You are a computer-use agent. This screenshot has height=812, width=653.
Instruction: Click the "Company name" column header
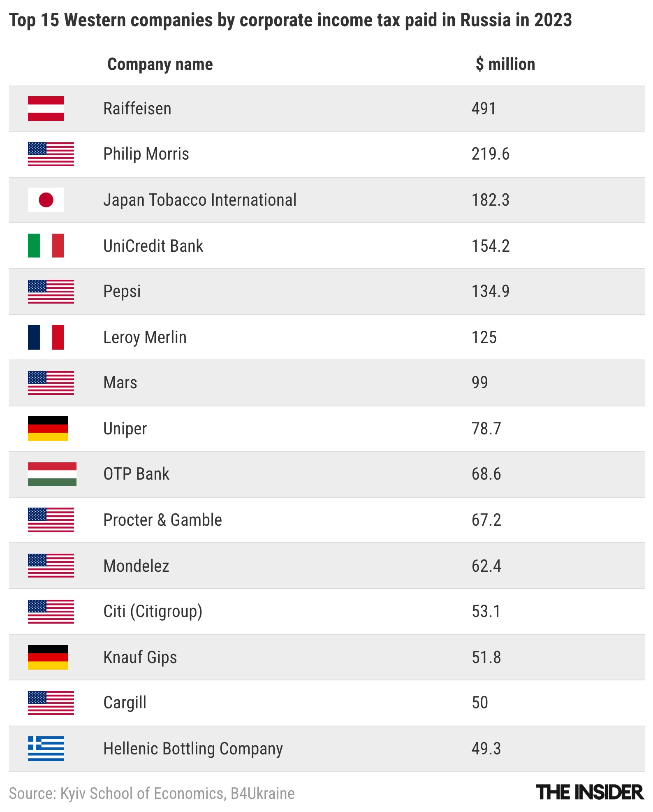click(x=160, y=65)
